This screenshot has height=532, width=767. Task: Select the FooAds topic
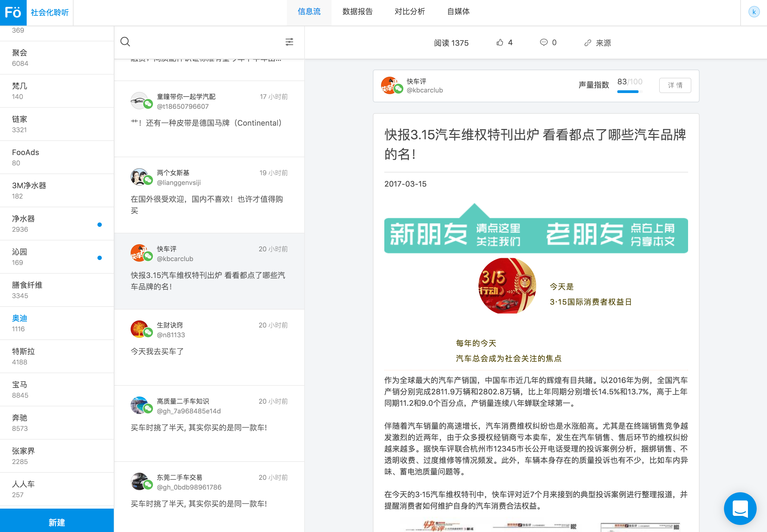coord(57,157)
